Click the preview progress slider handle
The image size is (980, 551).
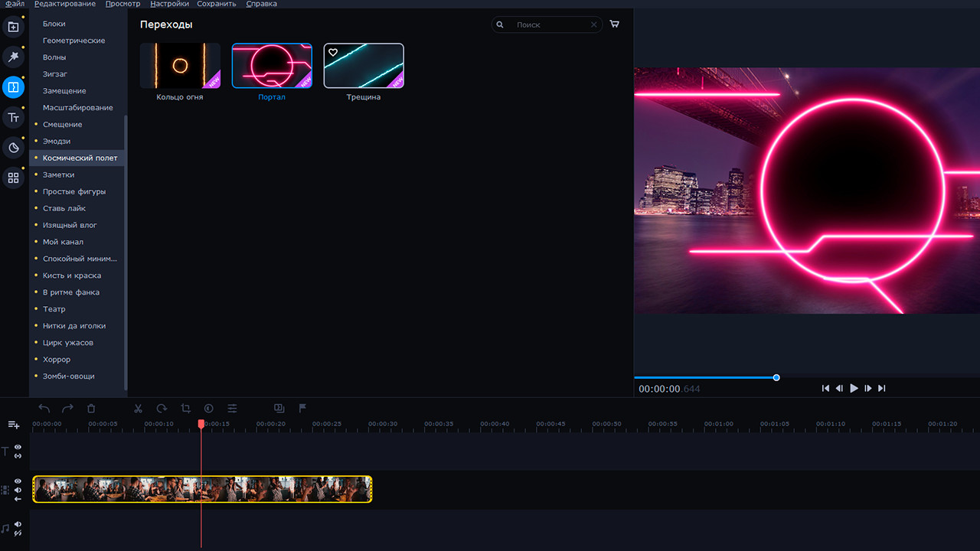[x=776, y=377]
